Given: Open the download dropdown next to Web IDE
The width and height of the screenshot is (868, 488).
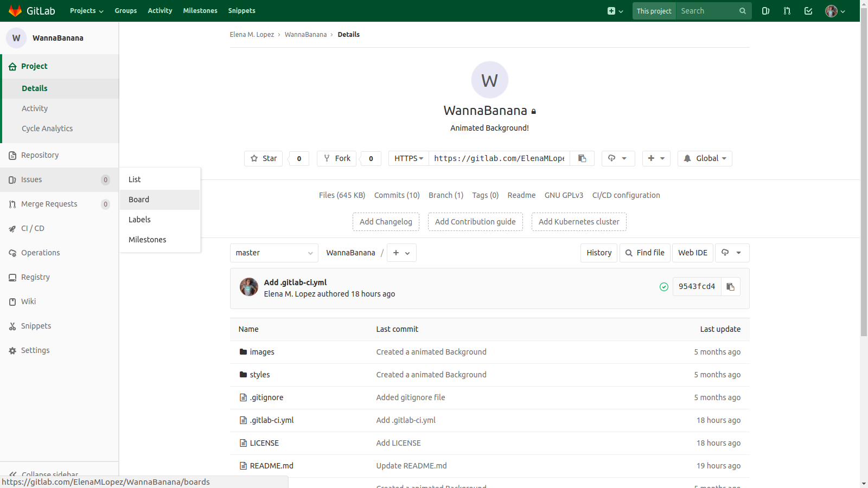Looking at the screenshot, I should [732, 253].
